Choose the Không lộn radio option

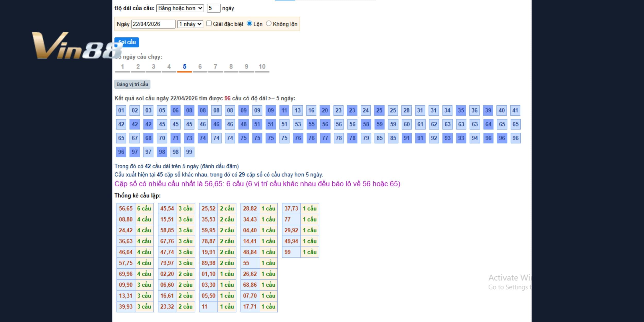(269, 23)
